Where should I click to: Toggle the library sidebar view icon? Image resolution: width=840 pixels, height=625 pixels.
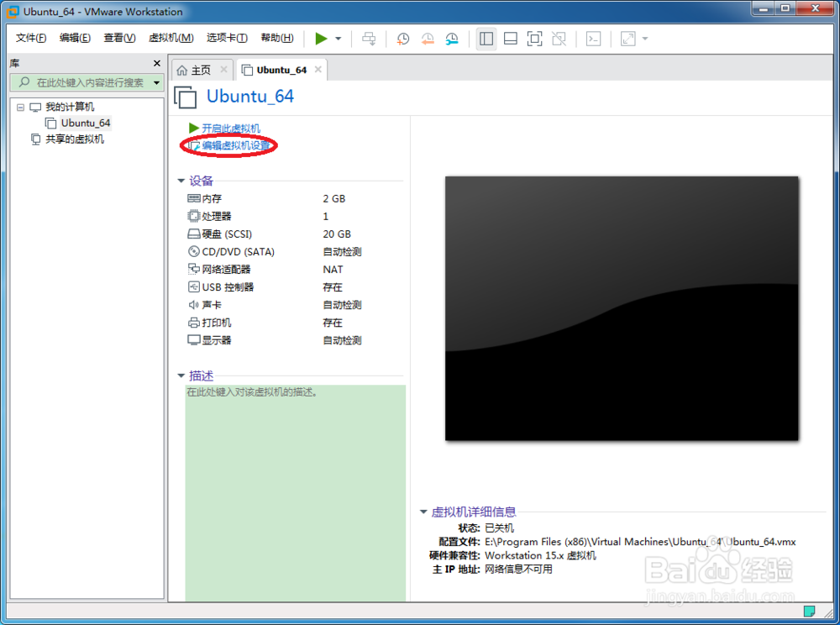(x=486, y=39)
